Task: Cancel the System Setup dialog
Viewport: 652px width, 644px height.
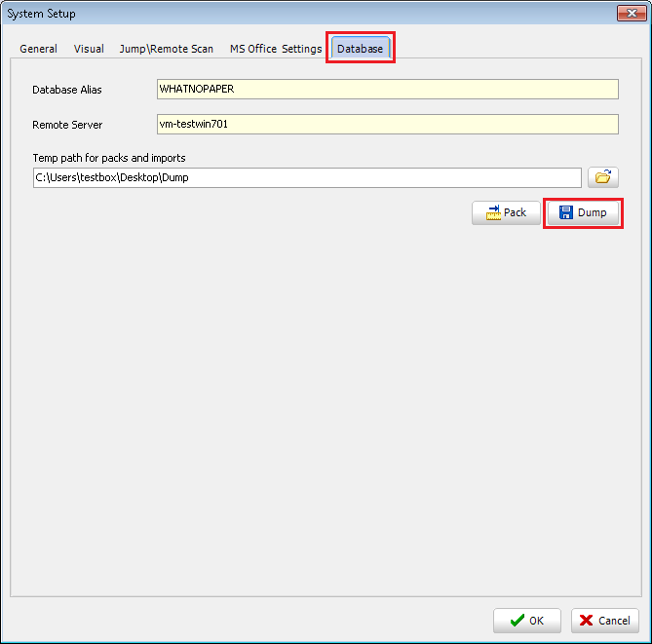Action: (604, 621)
